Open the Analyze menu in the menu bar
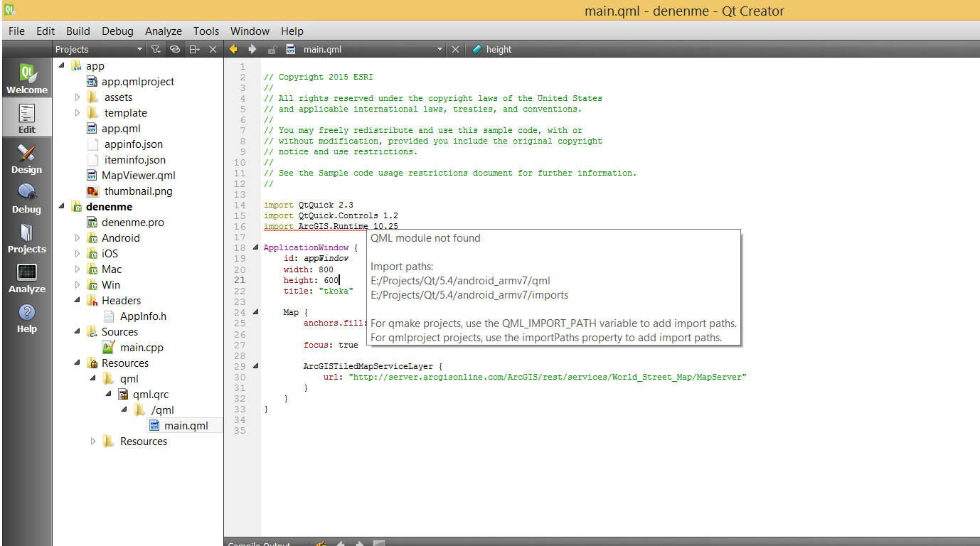 (x=164, y=31)
